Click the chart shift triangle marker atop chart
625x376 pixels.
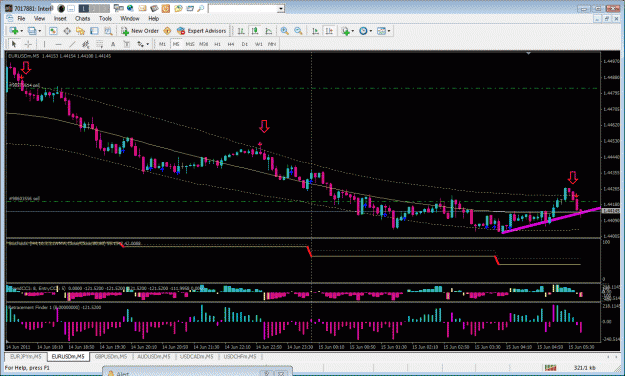[529, 53]
